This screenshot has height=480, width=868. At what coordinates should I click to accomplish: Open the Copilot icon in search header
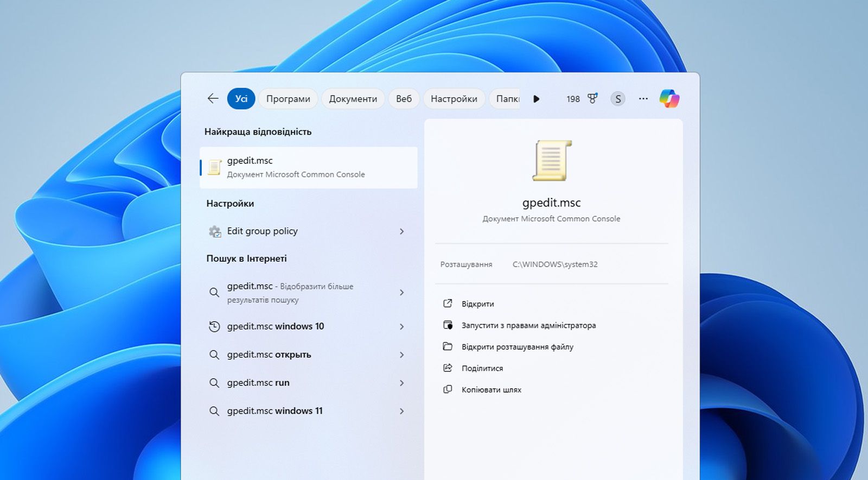669,99
